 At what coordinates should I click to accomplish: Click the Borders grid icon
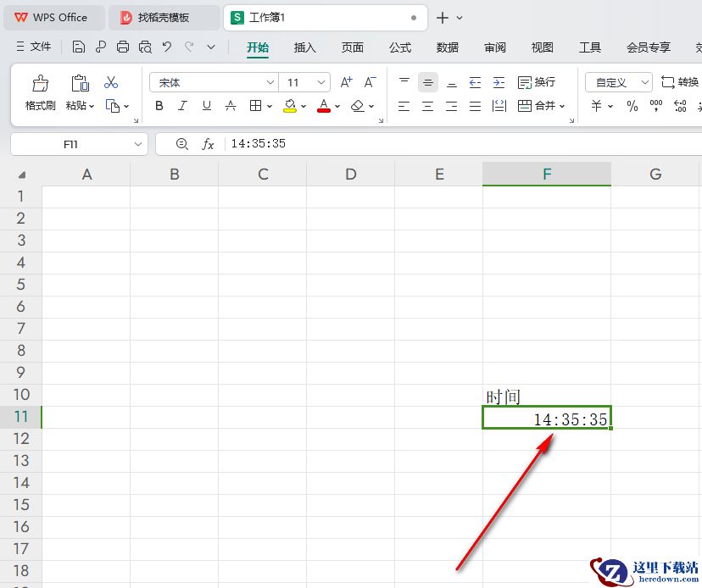(256, 106)
